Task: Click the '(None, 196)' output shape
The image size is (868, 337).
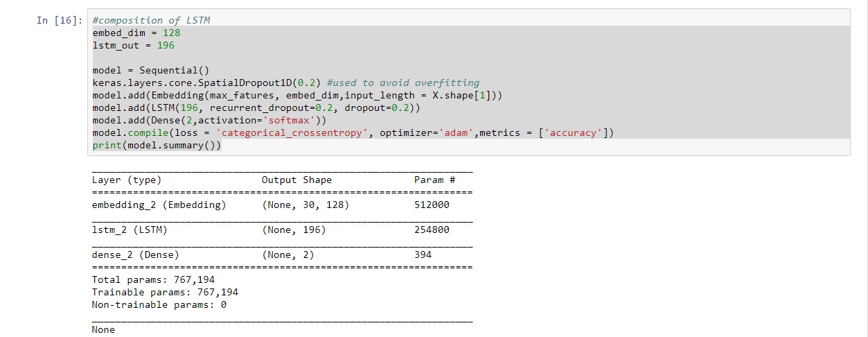Action: (294, 230)
